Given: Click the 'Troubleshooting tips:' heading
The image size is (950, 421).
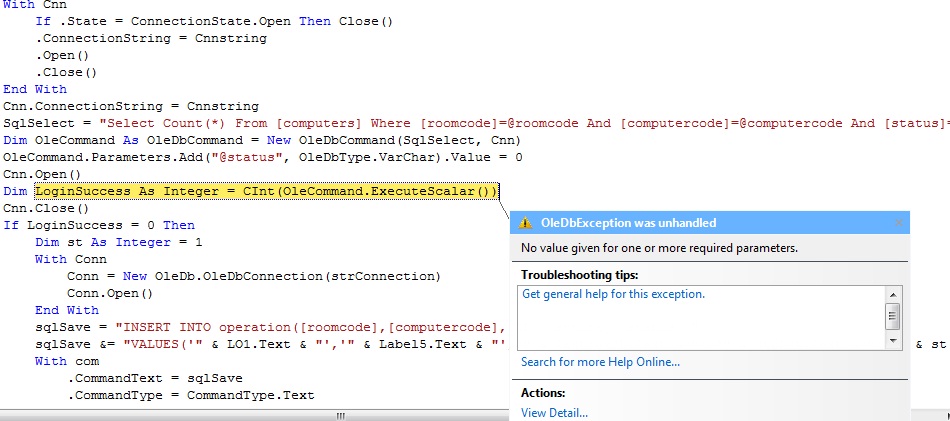Looking at the screenshot, I should click(x=580, y=275).
